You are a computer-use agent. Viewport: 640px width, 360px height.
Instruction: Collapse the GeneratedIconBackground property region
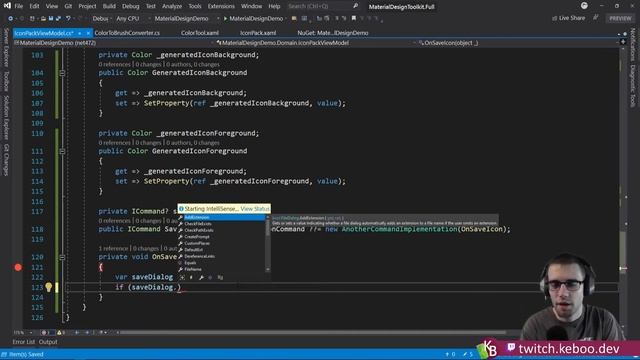[x=62, y=73]
